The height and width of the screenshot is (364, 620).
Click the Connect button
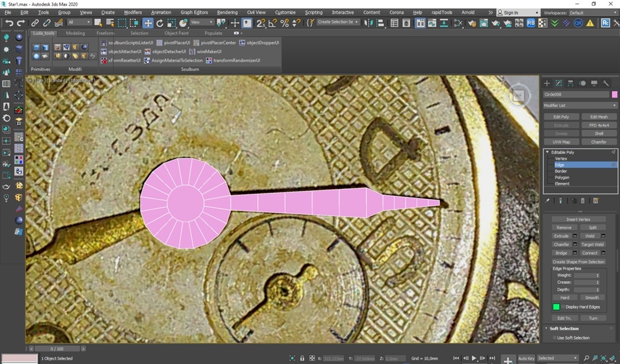(590, 253)
